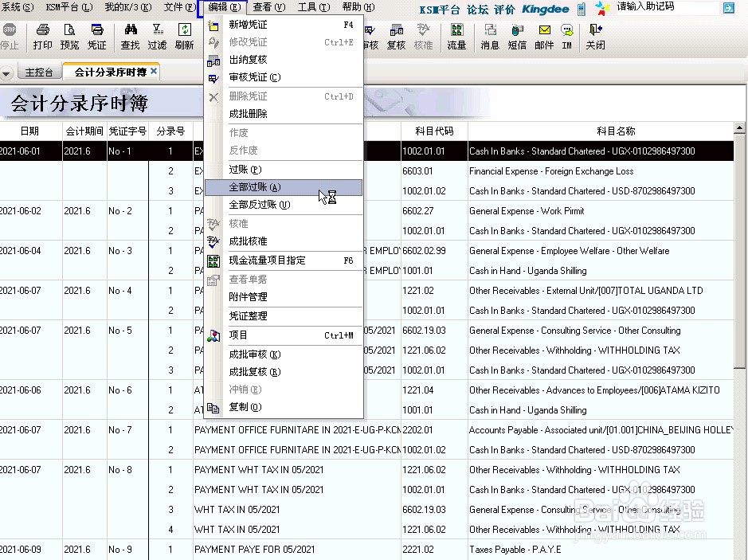Choose 成批核准 menu entry
The height and width of the screenshot is (560, 748).
pyautogui.click(x=284, y=241)
